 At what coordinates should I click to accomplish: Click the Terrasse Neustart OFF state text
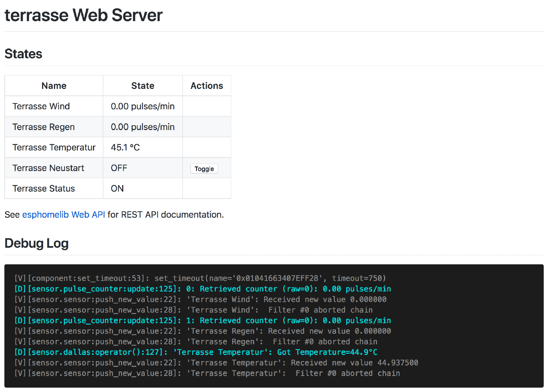119,168
